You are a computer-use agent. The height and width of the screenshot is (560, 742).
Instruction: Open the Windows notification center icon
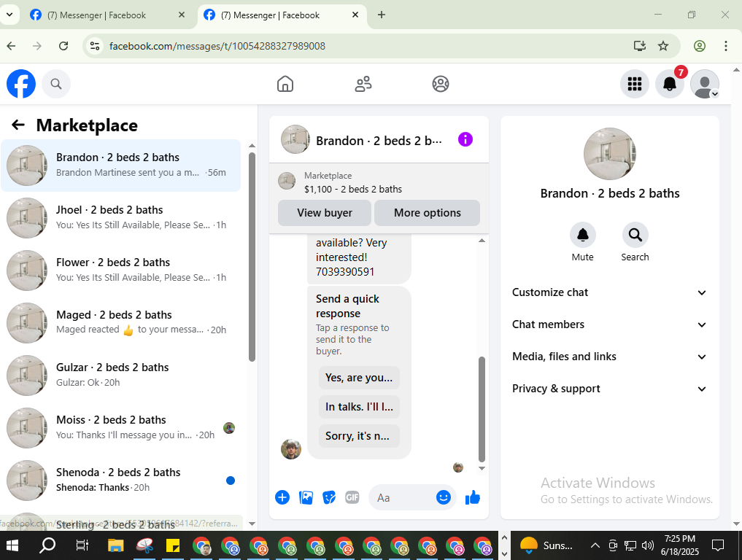(x=718, y=546)
